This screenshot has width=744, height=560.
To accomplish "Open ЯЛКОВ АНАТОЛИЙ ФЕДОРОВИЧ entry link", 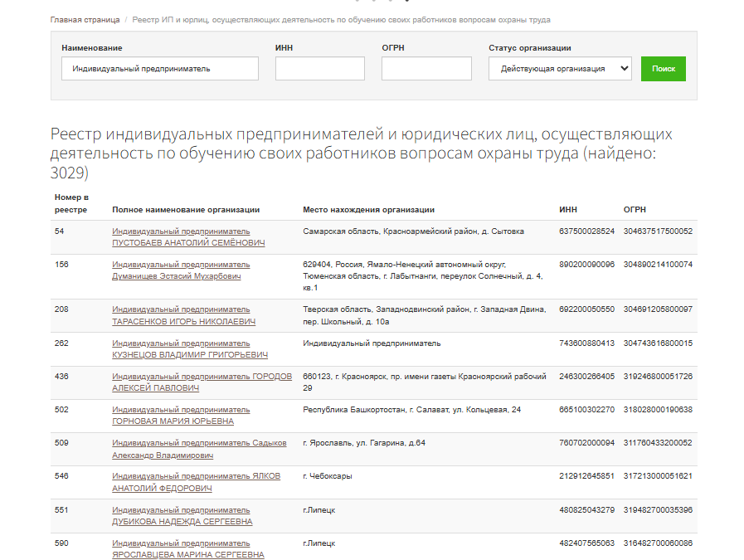I will pyautogui.click(x=196, y=482).
